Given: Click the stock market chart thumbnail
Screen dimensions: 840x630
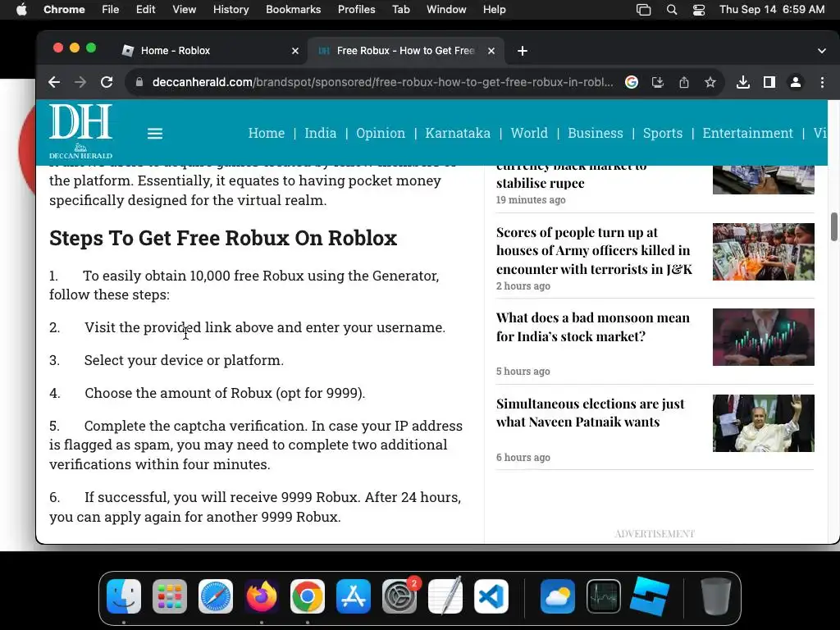Looking at the screenshot, I should 764,337.
